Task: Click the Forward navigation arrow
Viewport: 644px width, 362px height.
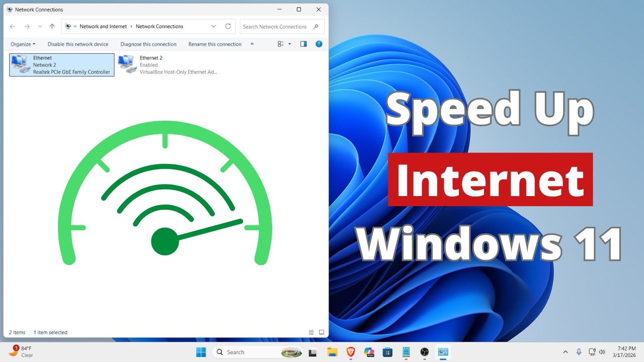Action: 27,27
